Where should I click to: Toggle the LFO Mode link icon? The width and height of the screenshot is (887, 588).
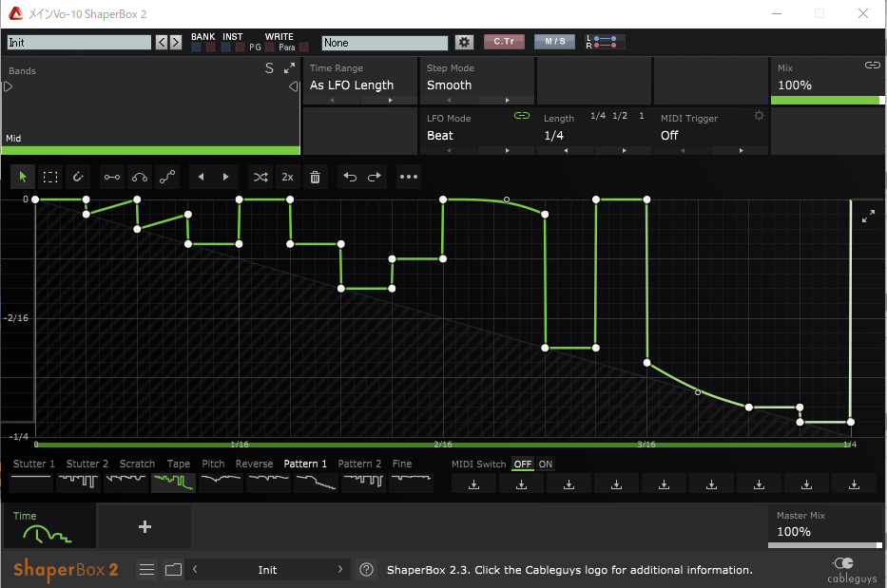(522, 116)
